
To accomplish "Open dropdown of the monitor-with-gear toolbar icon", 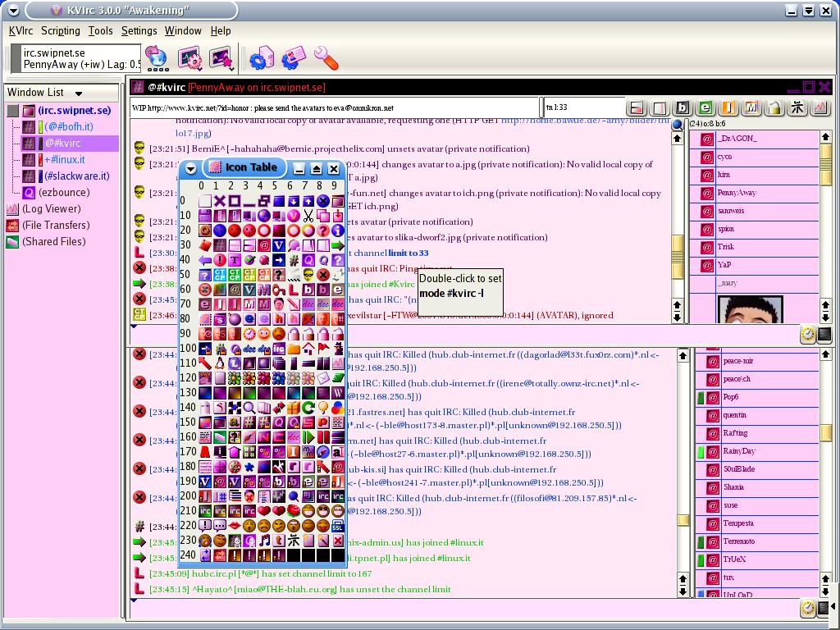I will (x=200, y=69).
